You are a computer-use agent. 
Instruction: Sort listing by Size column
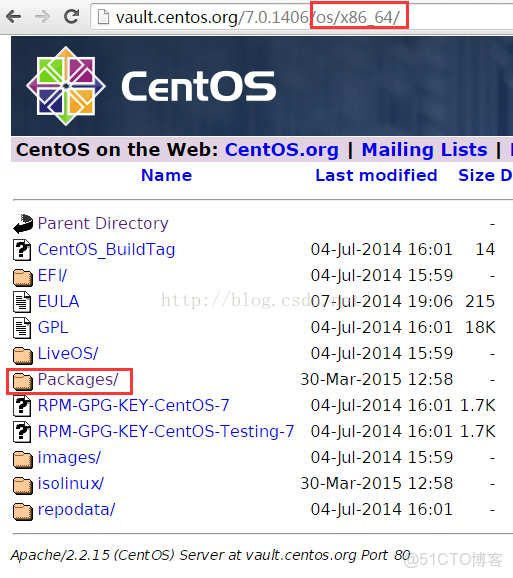pos(477,175)
